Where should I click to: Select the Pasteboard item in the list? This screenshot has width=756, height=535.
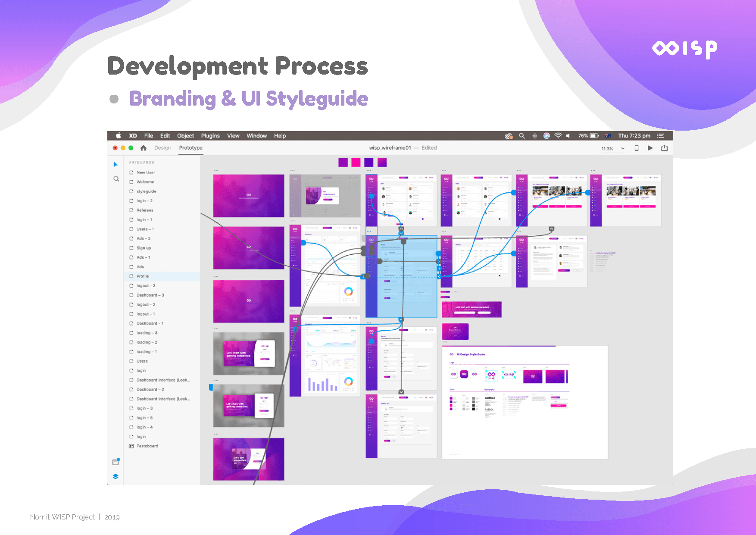[x=147, y=446]
